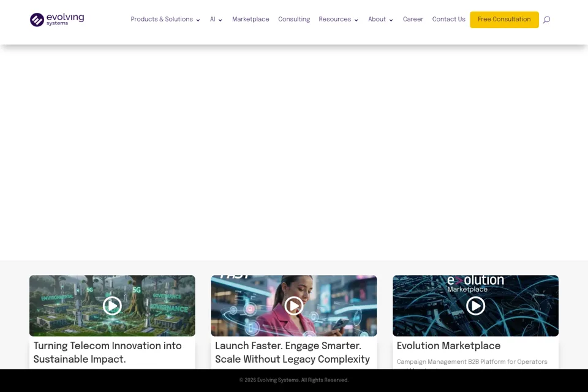Open the Products & Solutions menu
This screenshot has width=588, height=392.
[x=162, y=19]
